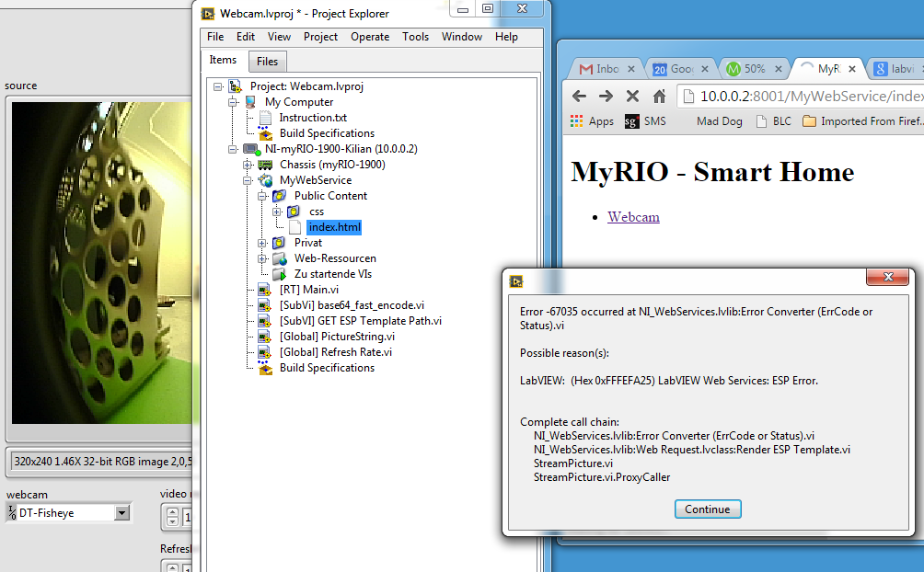Open the Project menu
This screenshot has height=572, width=924.
tap(320, 37)
